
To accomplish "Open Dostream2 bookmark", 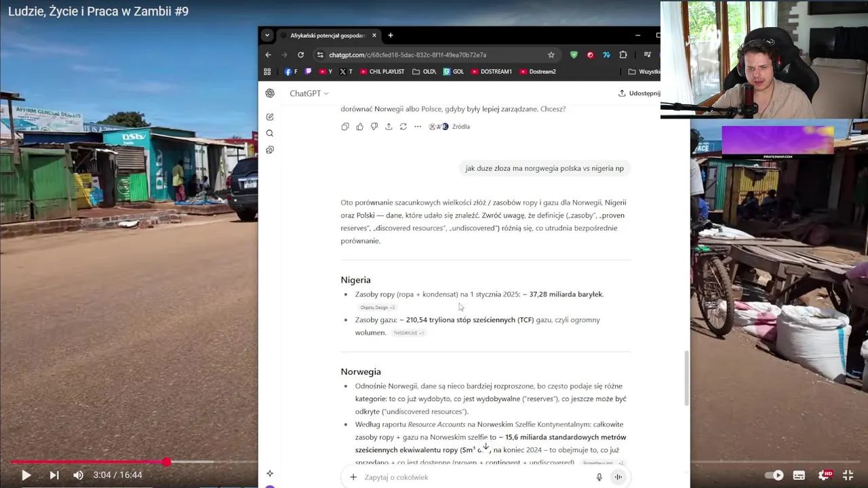I will click(x=538, y=72).
